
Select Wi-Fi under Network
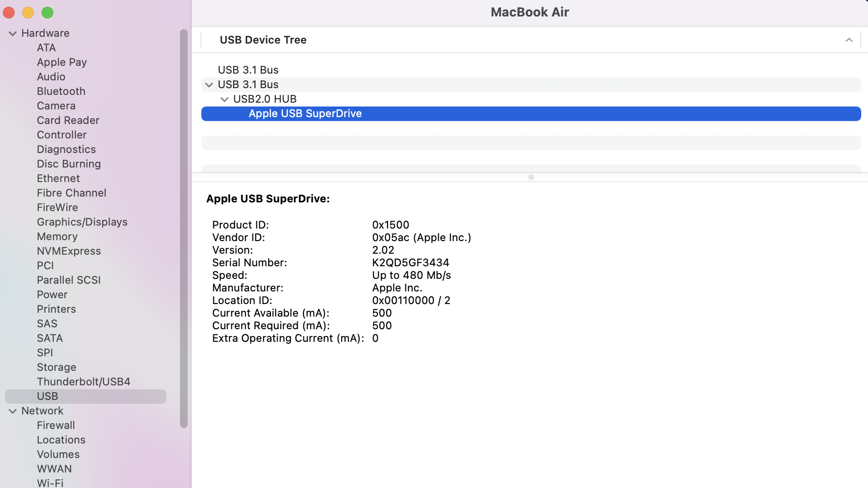(x=50, y=483)
